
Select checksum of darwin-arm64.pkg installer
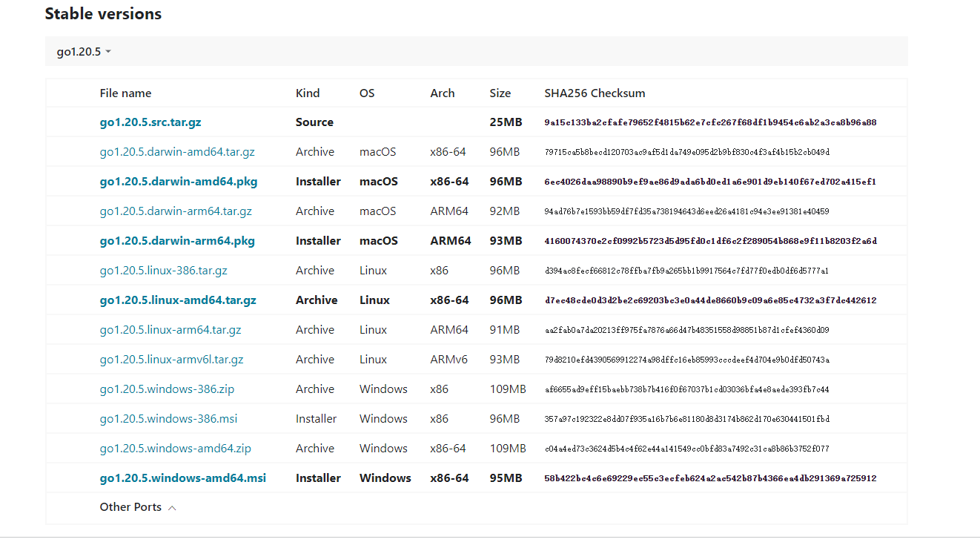pos(710,241)
